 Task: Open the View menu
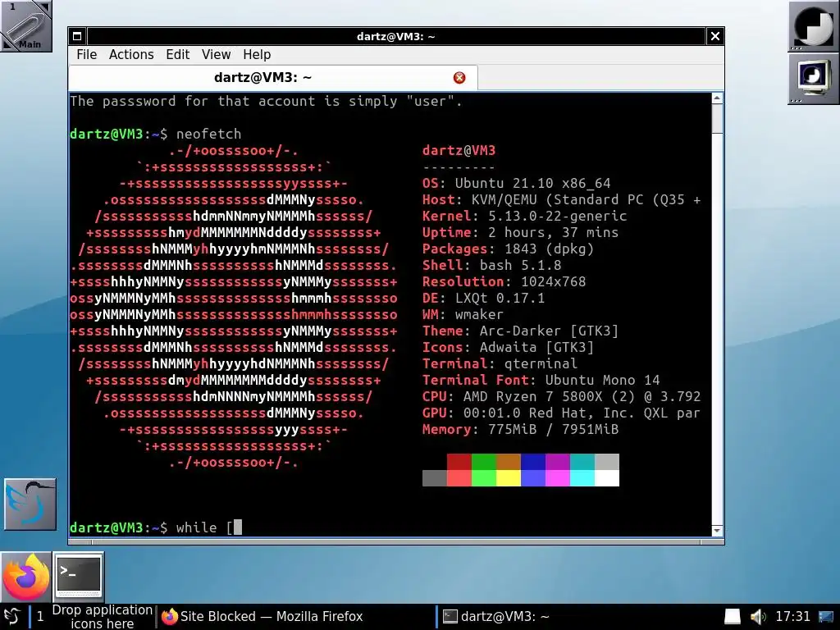[x=216, y=55]
